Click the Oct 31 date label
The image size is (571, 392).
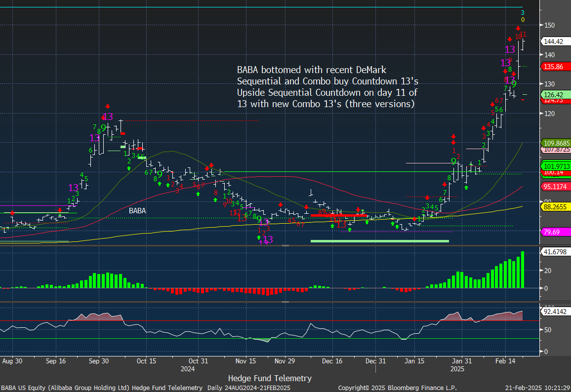click(199, 361)
